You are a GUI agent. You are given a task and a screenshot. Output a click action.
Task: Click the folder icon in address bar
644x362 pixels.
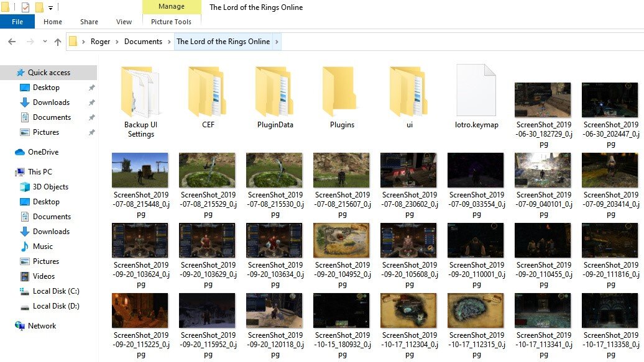73,42
